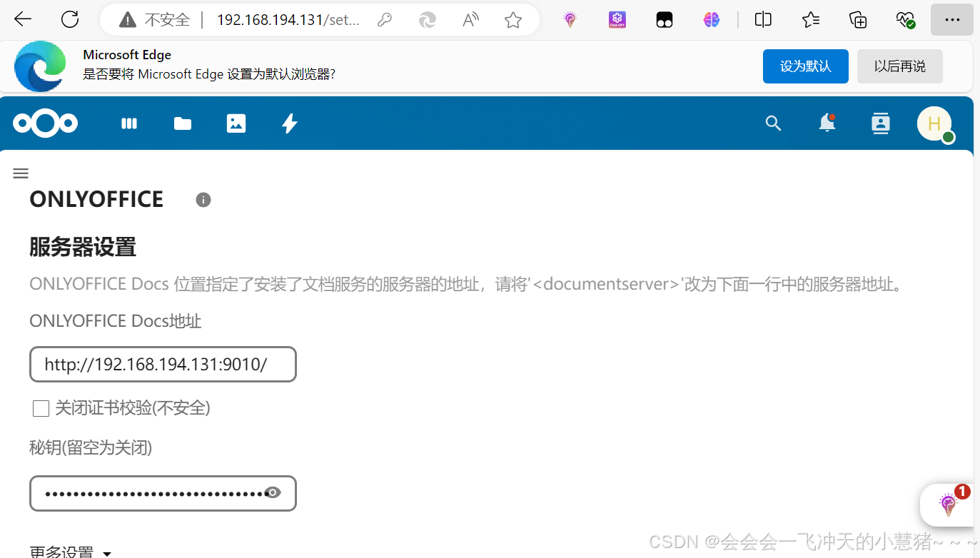This screenshot has width=980, height=558.
Task: Open the Nextcloud Dashboard grid icon
Action: pos(128,123)
